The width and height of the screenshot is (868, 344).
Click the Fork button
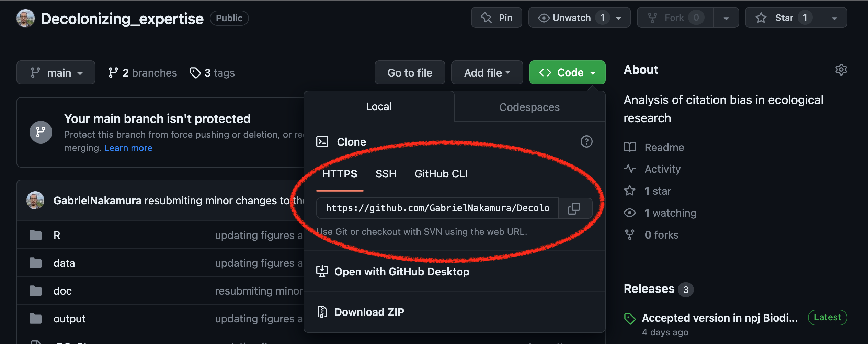675,18
